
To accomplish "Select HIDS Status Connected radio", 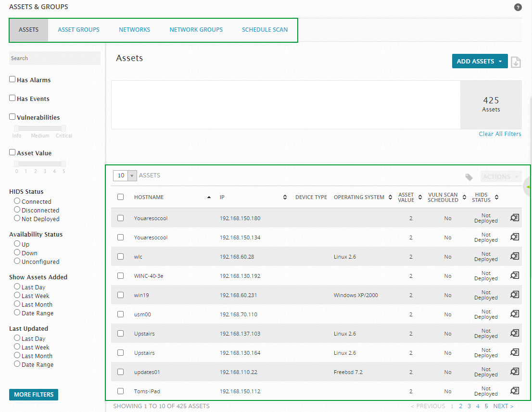I will (17, 201).
